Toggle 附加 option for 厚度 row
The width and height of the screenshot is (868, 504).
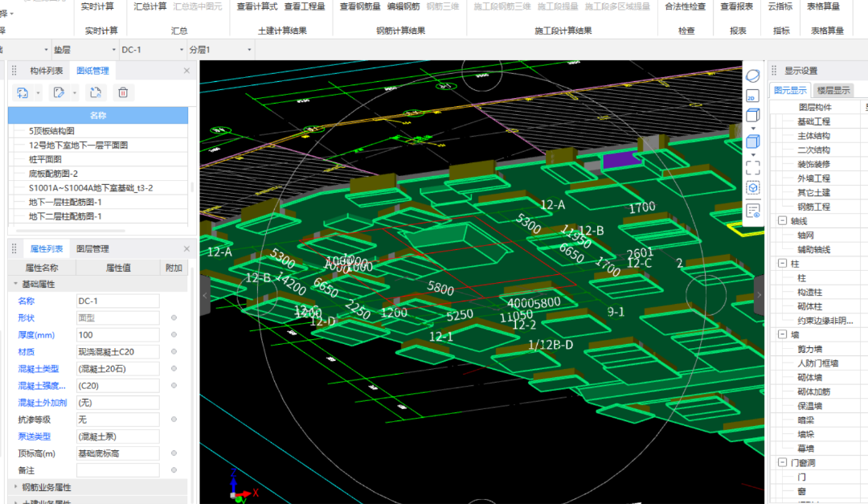pyautogui.click(x=174, y=335)
